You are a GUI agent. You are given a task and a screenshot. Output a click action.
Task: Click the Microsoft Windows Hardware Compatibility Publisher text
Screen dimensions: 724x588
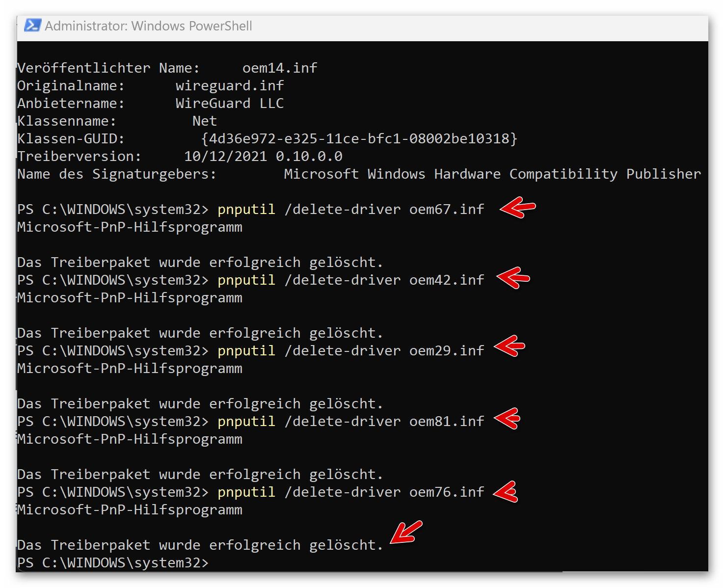pos(492,174)
